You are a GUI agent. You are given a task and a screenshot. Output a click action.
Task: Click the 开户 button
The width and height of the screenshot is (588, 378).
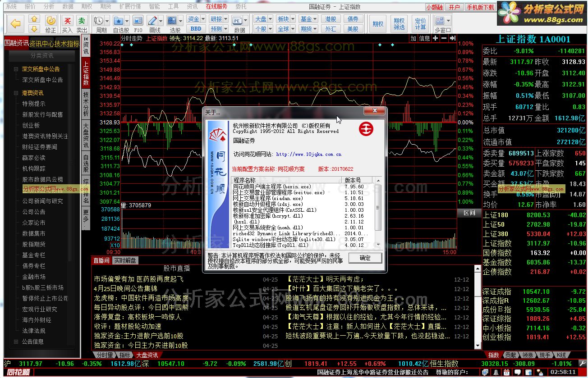point(454,7)
